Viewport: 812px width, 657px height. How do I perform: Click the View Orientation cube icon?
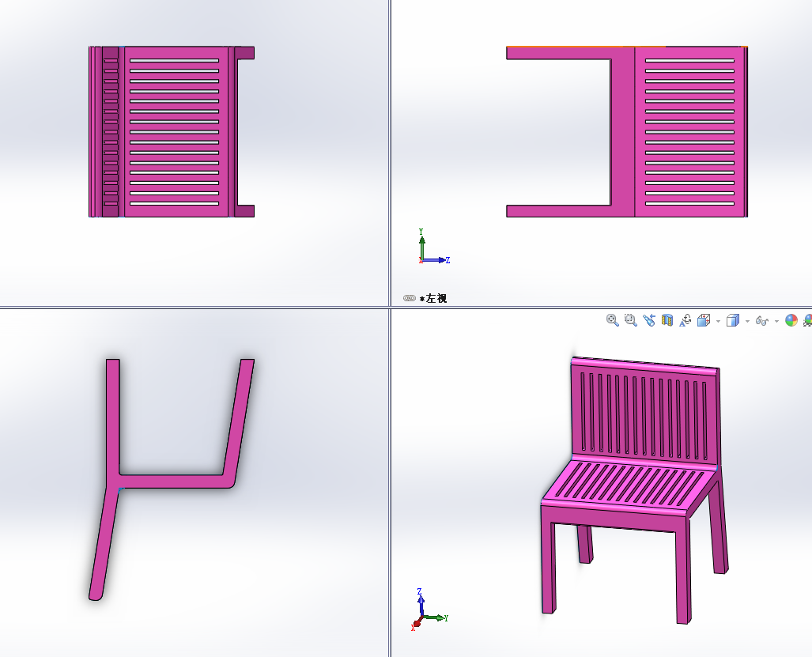tap(704, 320)
